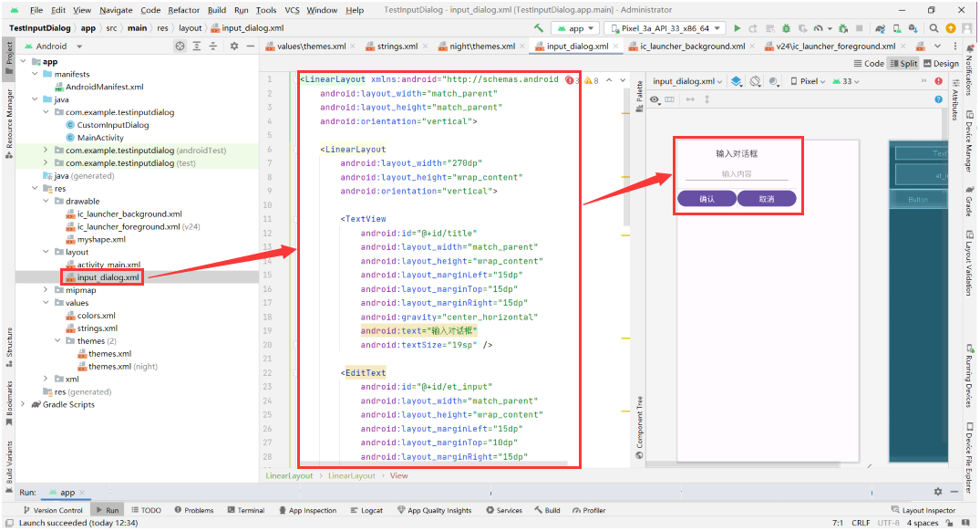
Task: Click Collapse All in the Project panel
Action: point(213,47)
